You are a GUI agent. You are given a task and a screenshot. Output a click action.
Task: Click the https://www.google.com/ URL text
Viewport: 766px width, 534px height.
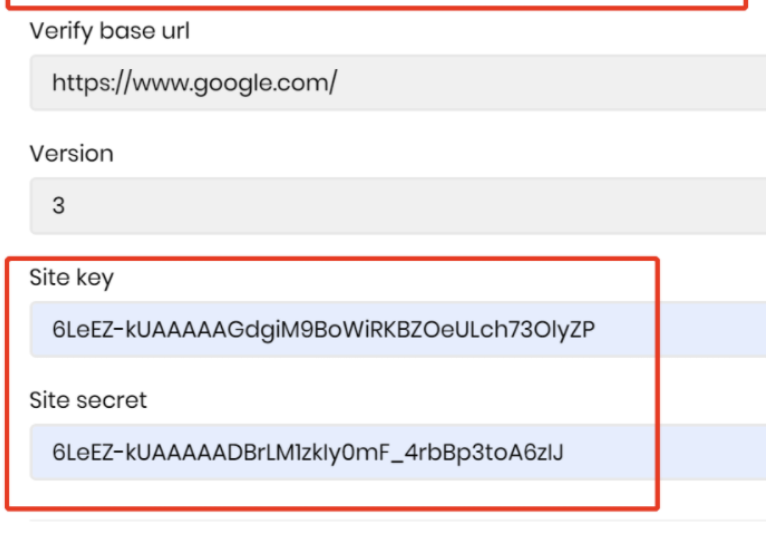click(194, 83)
